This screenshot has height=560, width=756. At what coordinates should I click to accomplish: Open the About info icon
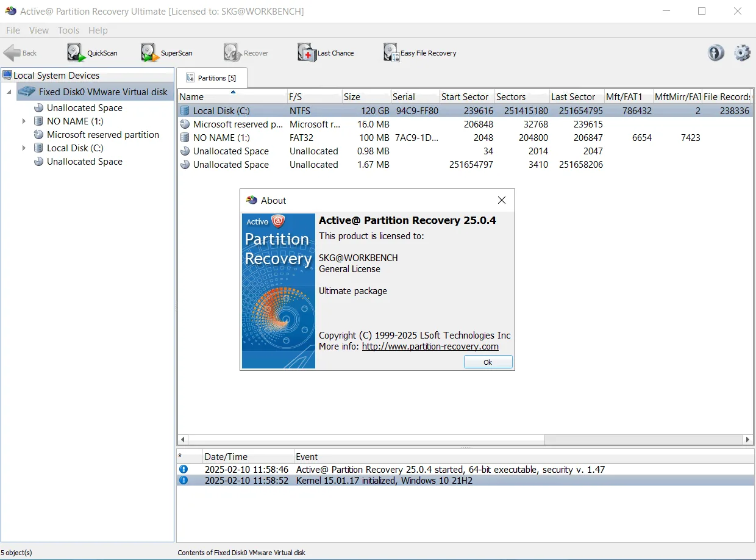pos(716,53)
